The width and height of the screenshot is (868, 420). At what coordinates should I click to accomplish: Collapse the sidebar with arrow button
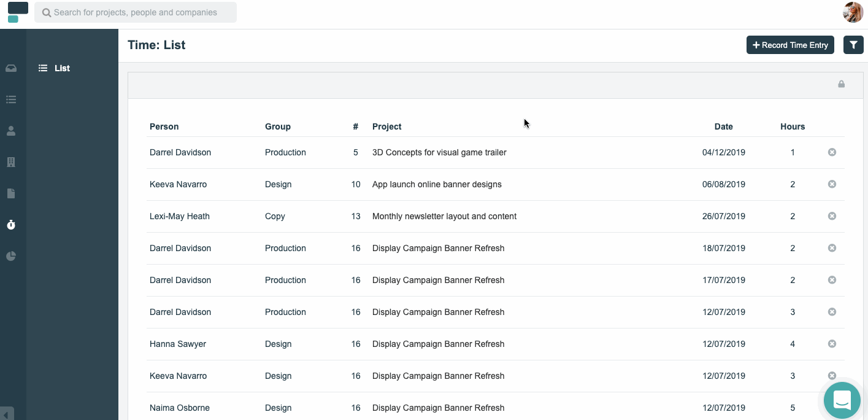point(7,413)
